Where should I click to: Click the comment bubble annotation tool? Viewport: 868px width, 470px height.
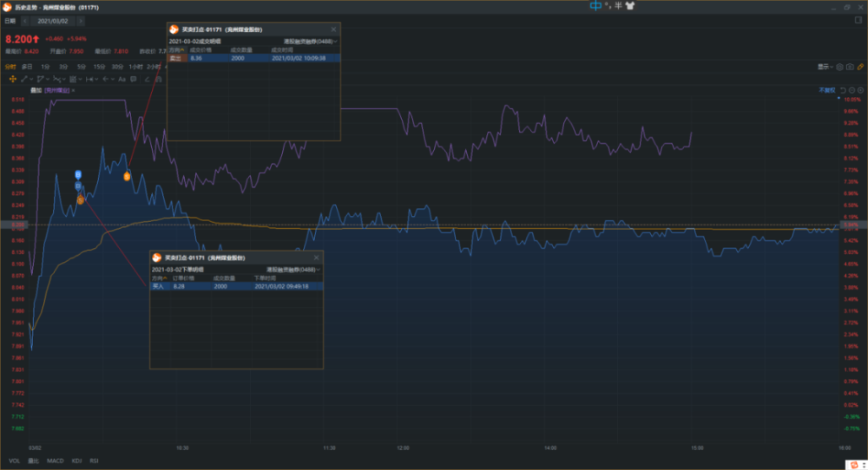coord(133,79)
